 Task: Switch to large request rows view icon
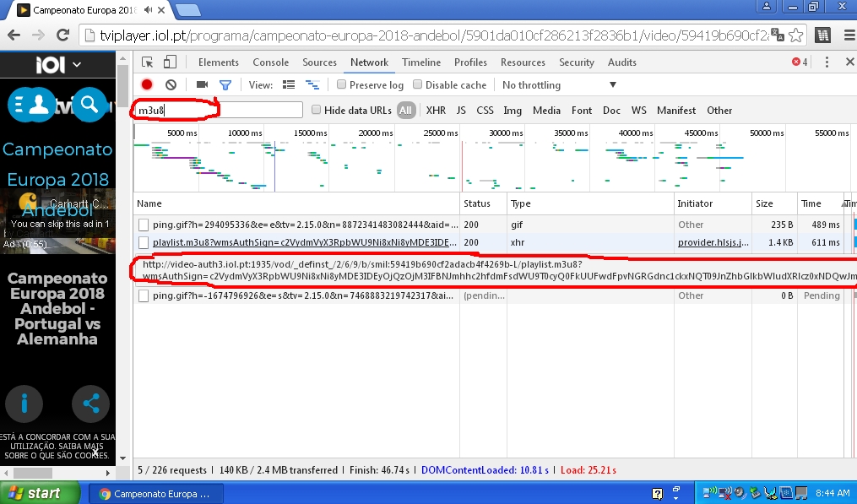[x=289, y=84]
